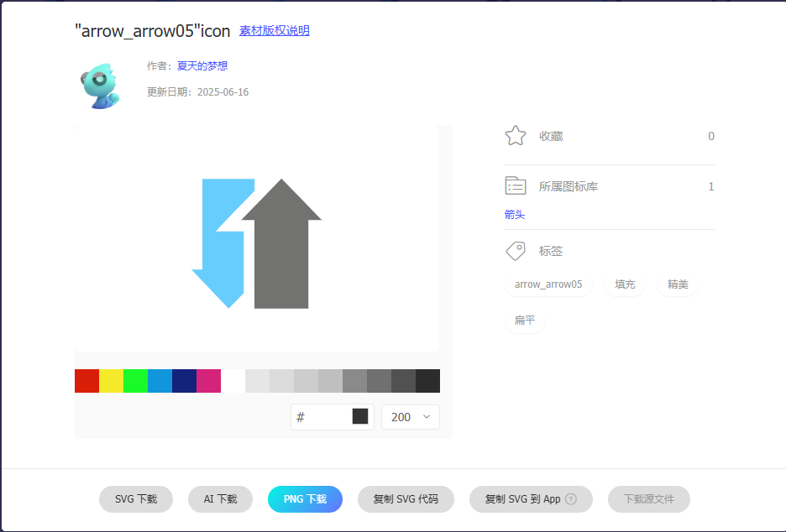Image resolution: width=786 pixels, height=532 pixels.
Task: Click the tag icon next to 标签
Action: point(515,250)
